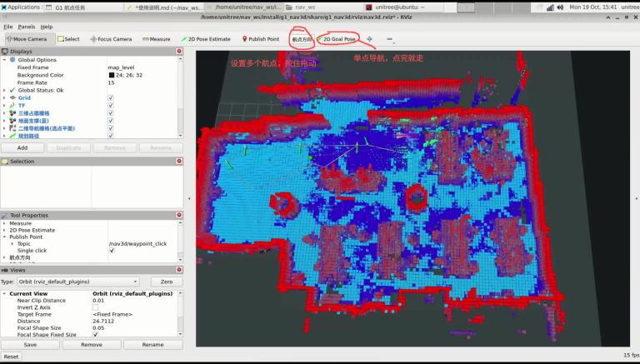The width and height of the screenshot is (640, 364).
Task: Toggle the TF display checkbox
Action: pos(111,105)
